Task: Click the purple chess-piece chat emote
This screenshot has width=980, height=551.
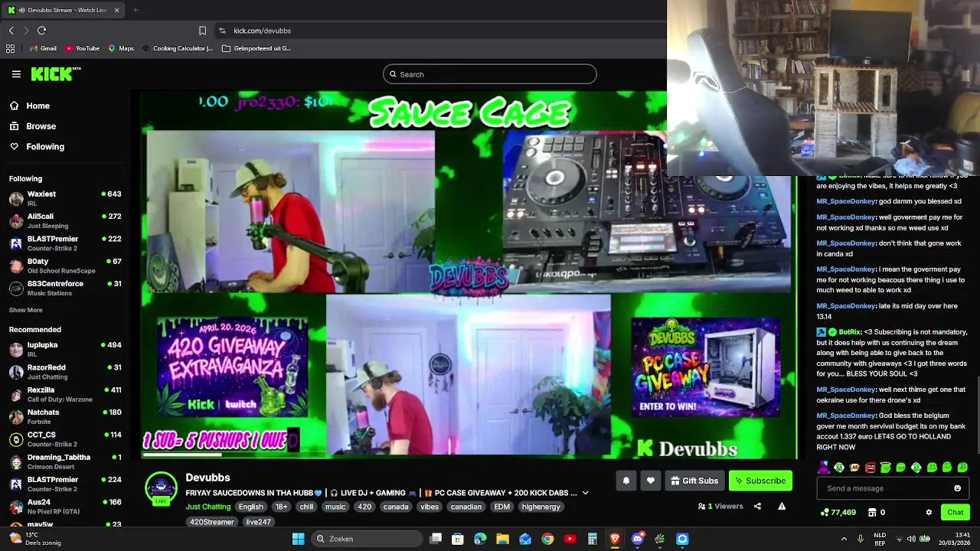Action: point(823,468)
